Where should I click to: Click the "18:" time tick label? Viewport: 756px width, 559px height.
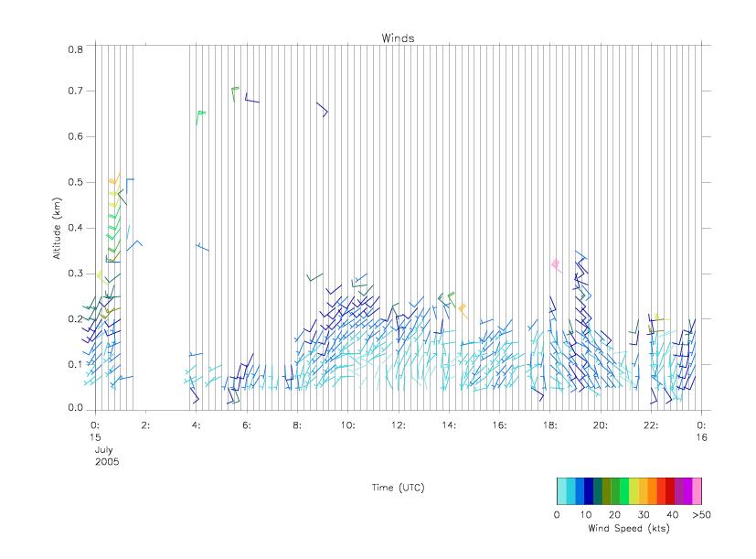click(x=550, y=425)
